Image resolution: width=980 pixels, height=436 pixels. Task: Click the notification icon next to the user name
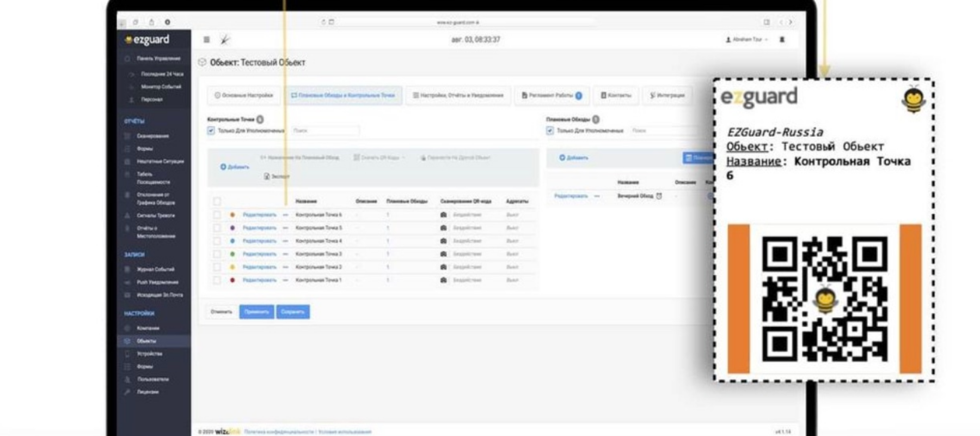tap(782, 40)
